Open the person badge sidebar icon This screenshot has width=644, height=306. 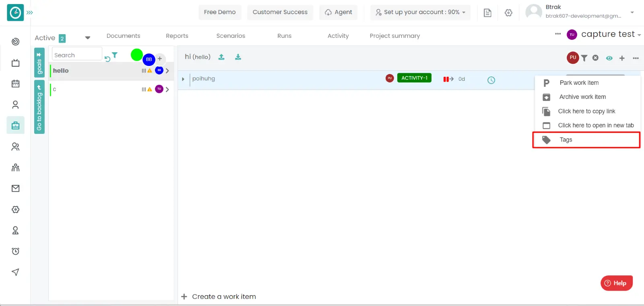[15, 230]
